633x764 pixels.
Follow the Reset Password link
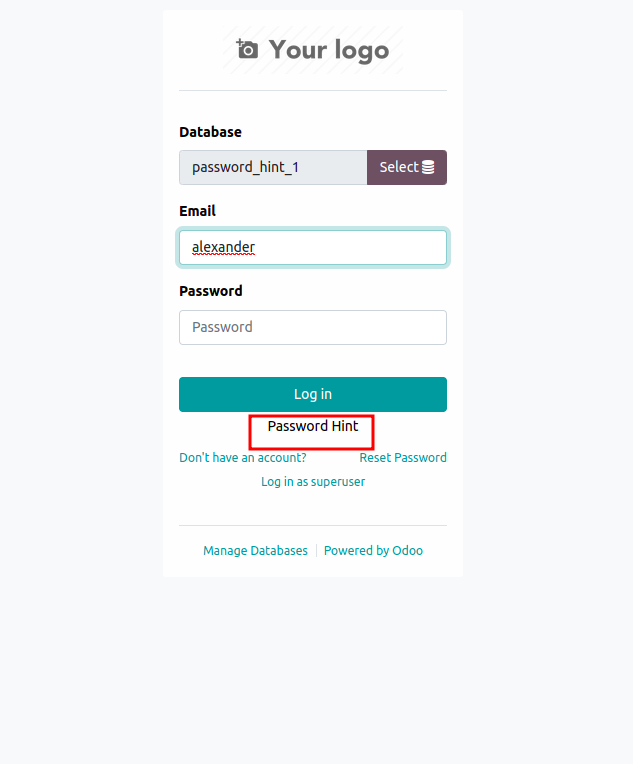pyautogui.click(x=403, y=458)
